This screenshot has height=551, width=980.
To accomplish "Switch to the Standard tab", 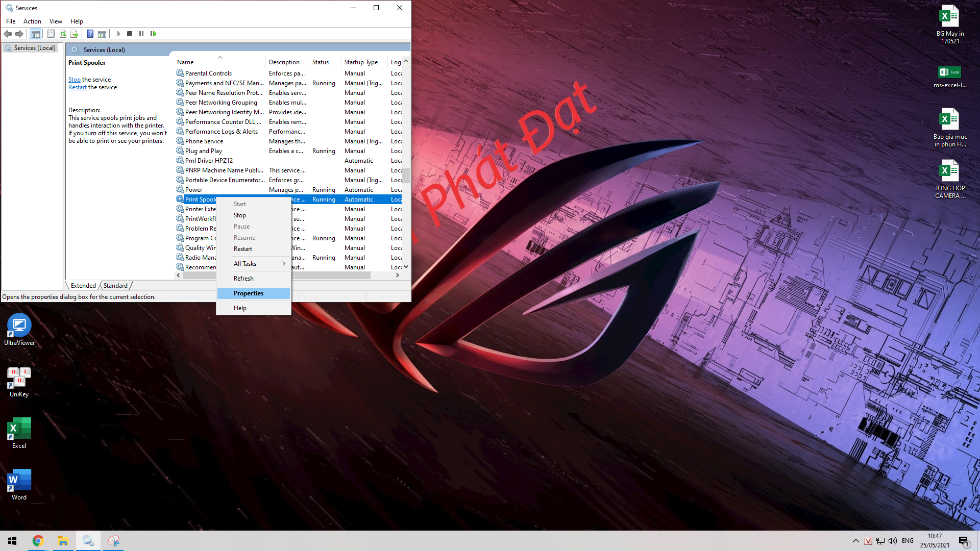I will coord(115,286).
